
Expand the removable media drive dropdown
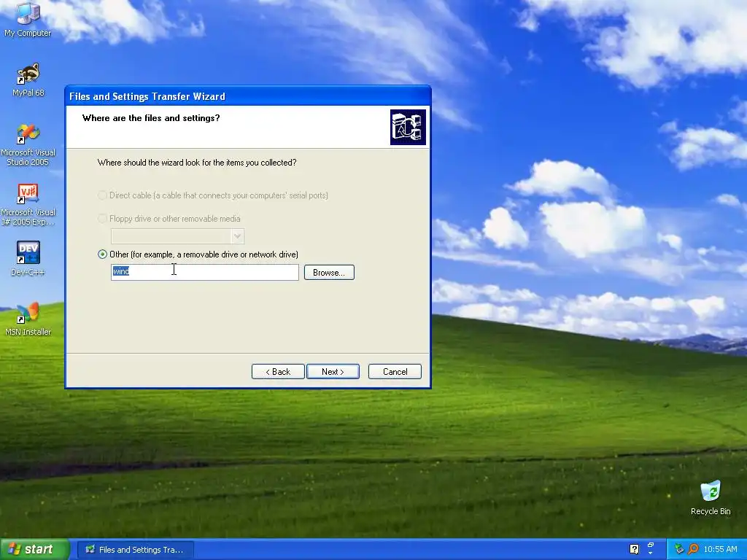click(237, 236)
